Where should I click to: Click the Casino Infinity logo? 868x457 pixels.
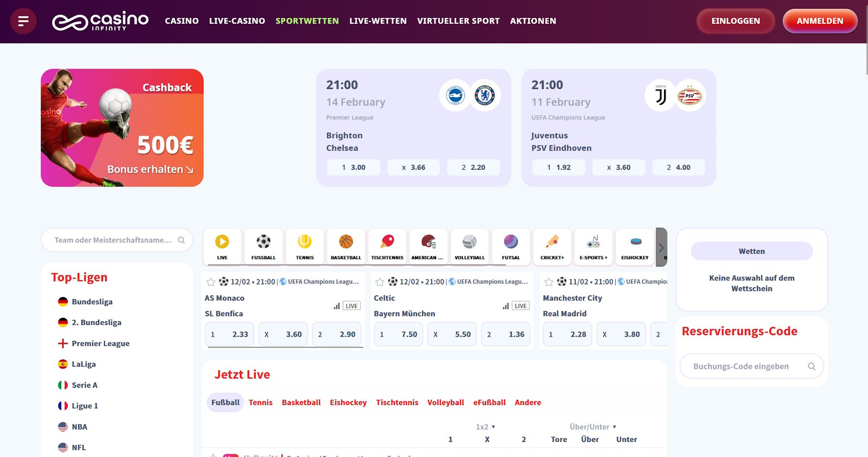(x=100, y=21)
